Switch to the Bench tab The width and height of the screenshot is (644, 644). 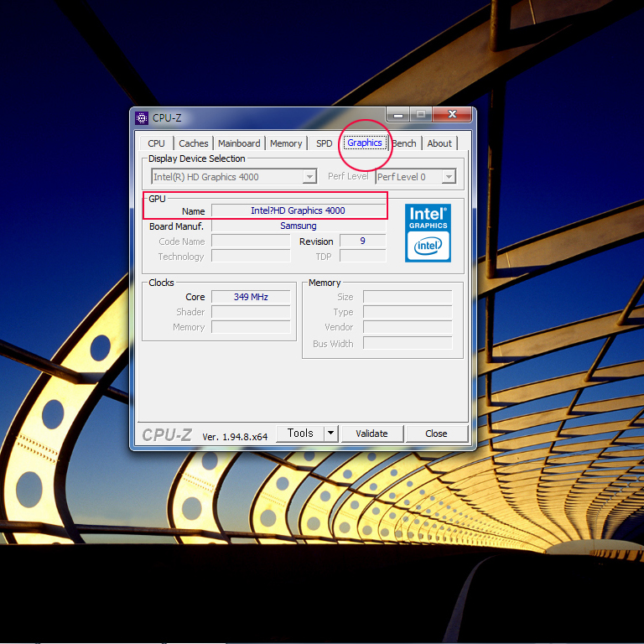[x=405, y=143]
